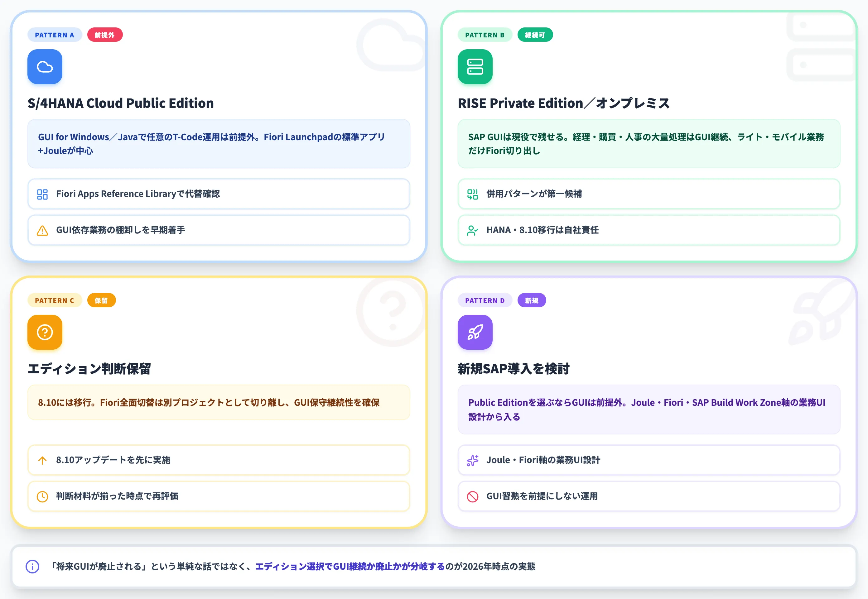Click the info circle icon in the bottom note
Screen dimensions: 868x599
point(32,566)
